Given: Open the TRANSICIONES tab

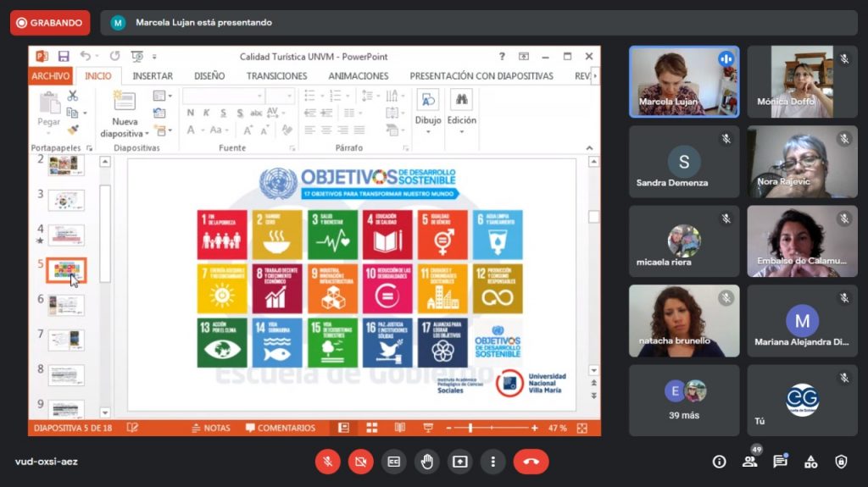Looking at the screenshot, I should coord(276,75).
